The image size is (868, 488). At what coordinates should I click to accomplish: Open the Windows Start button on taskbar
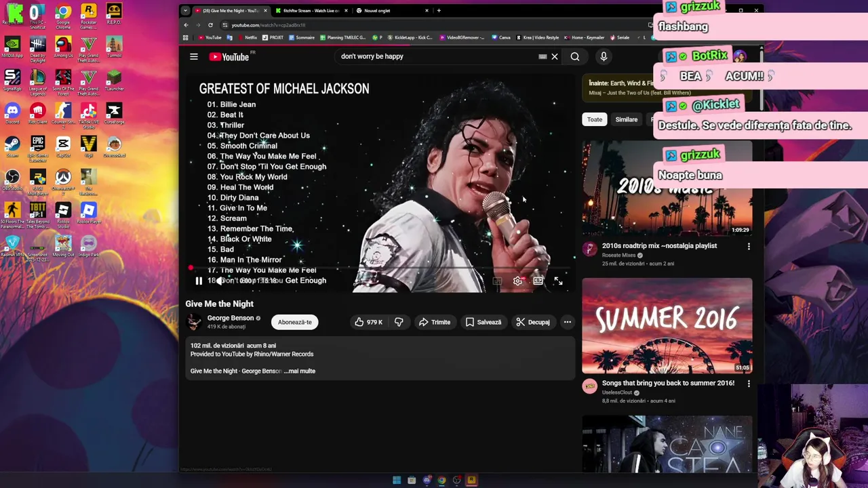tap(397, 481)
